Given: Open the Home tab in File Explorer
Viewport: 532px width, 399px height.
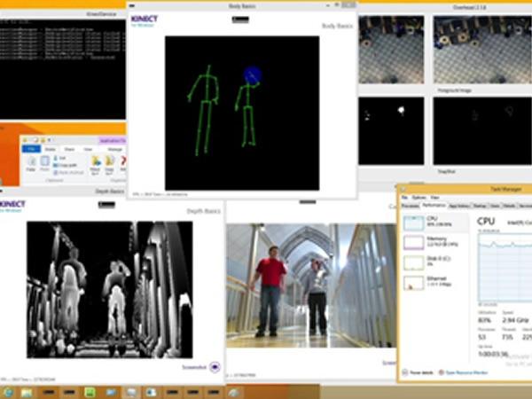Looking at the screenshot, I should (51, 149).
